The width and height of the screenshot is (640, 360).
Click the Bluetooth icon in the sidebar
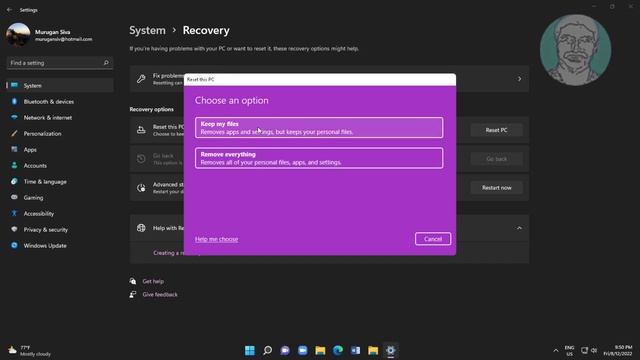pyautogui.click(x=14, y=101)
